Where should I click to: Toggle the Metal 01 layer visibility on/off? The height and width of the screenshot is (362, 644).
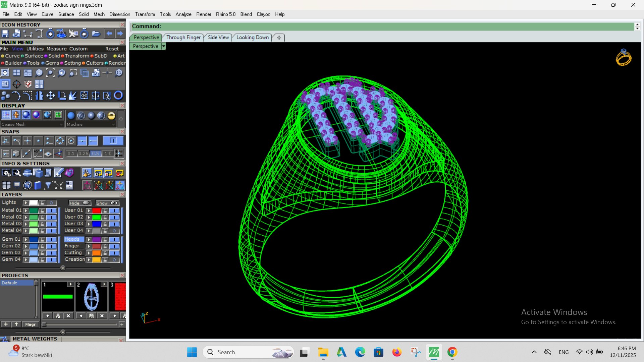(51, 210)
